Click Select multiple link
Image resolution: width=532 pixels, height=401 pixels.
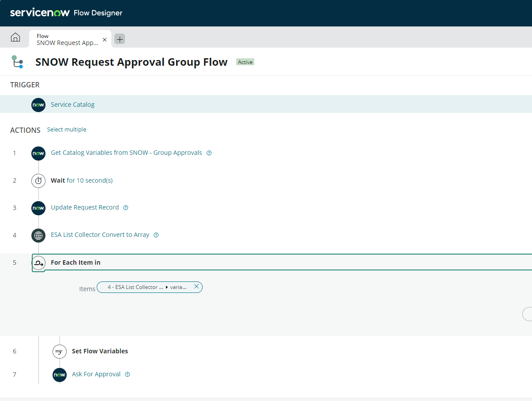(x=67, y=129)
